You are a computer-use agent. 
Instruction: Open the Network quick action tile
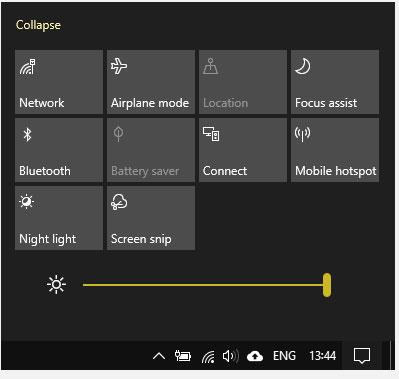[x=59, y=82]
